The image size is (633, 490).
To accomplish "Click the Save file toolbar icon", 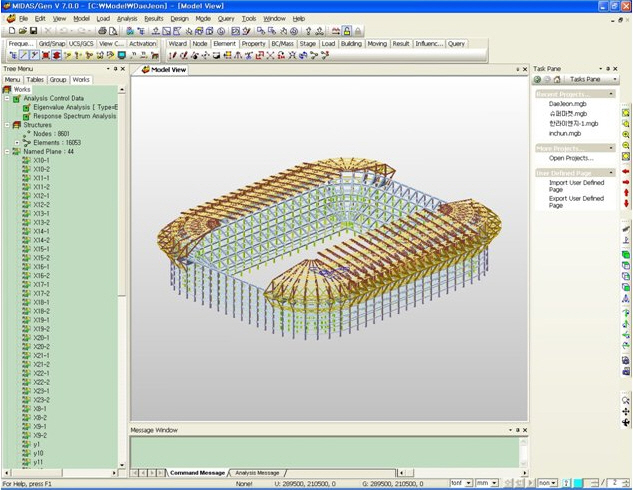I will pos(33,31).
